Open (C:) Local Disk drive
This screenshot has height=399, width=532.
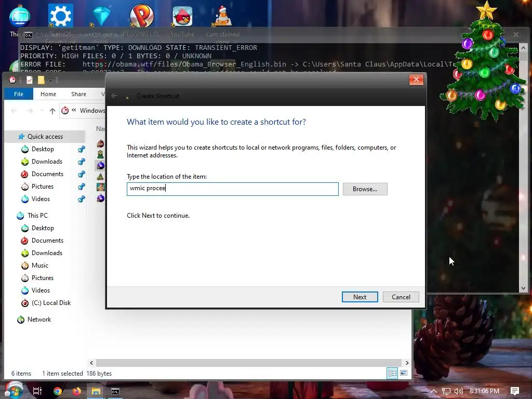[x=51, y=303]
